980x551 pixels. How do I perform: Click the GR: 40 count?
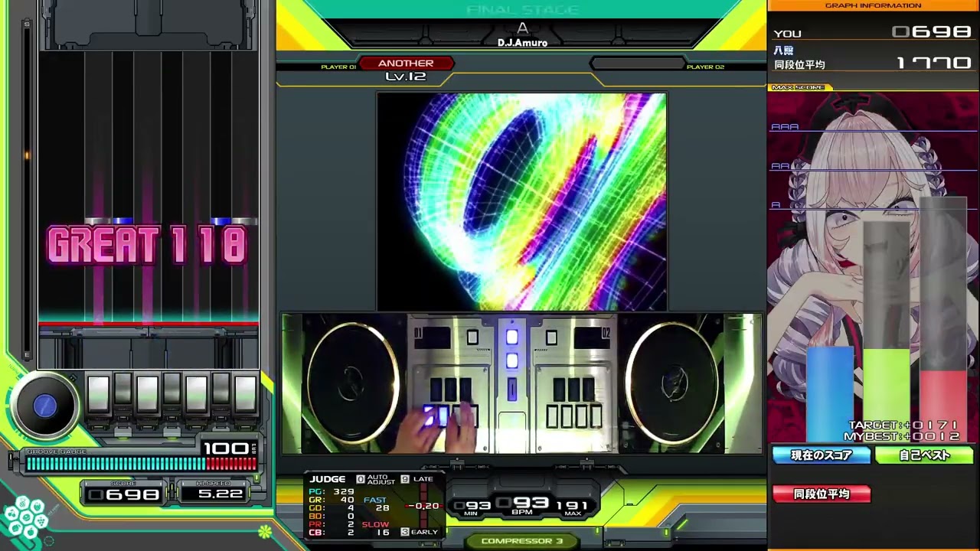coord(332,500)
